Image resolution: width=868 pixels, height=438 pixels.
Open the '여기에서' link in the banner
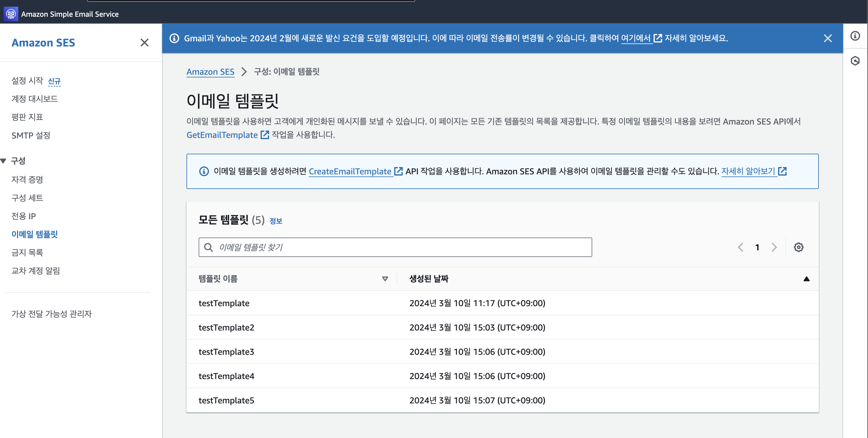[x=635, y=38]
